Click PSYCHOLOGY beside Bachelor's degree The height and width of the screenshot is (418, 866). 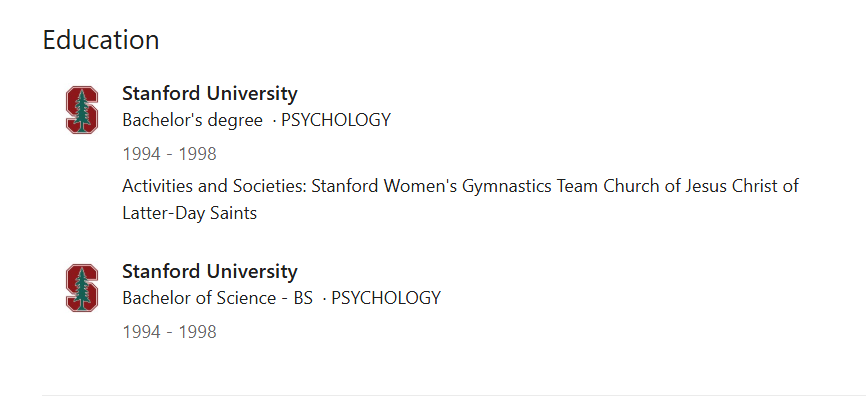336,120
